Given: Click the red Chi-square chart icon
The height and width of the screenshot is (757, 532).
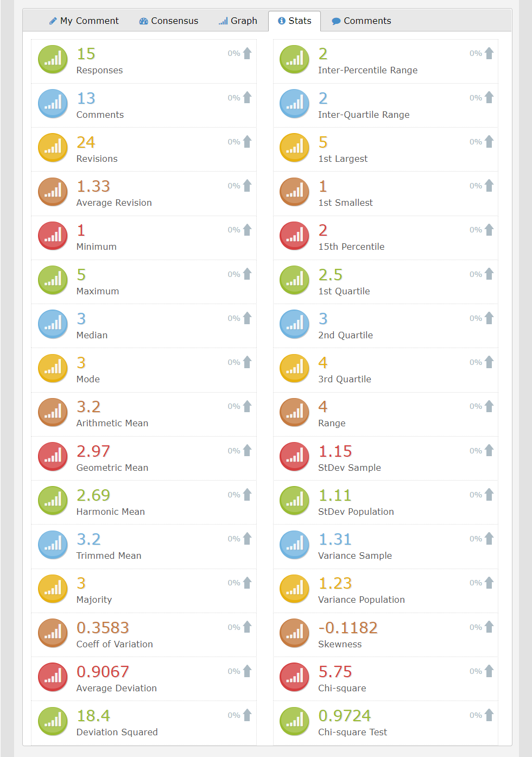Looking at the screenshot, I should tap(294, 677).
